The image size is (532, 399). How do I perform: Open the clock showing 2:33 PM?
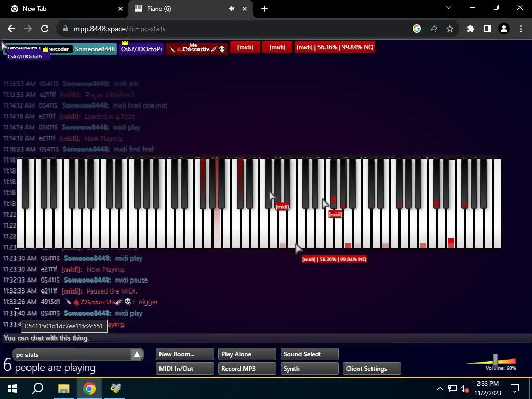[x=487, y=389]
